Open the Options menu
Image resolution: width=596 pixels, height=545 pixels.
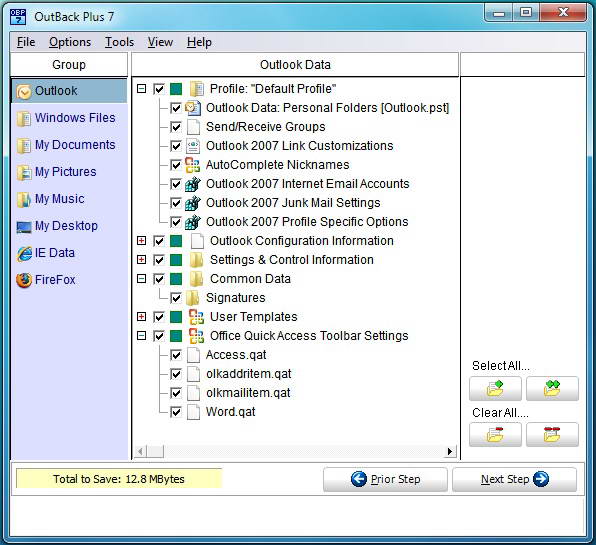pyautogui.click(x=70, y=42)
